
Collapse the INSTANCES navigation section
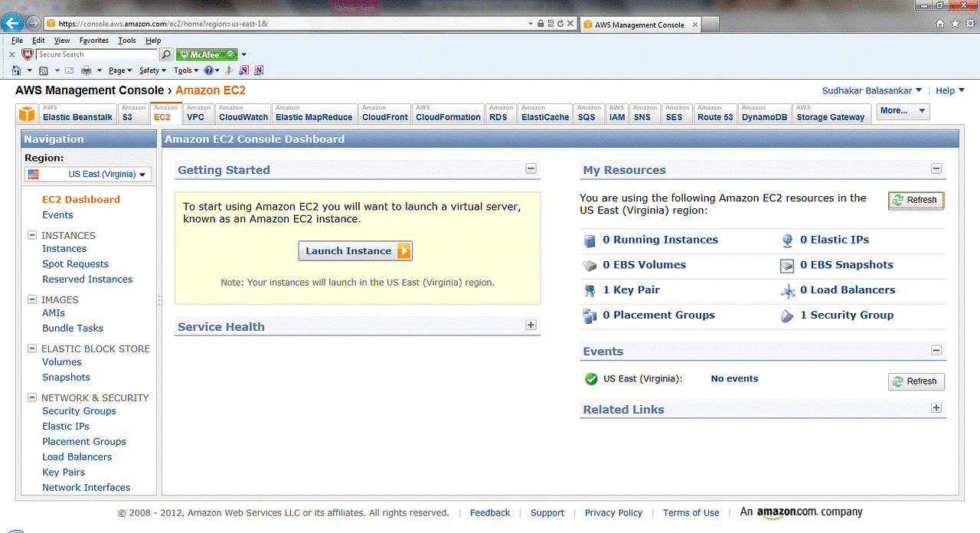coord(32,235)
